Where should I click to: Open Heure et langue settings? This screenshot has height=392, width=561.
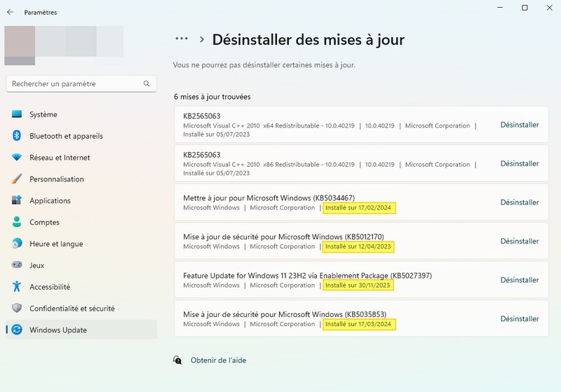[56, 244]
